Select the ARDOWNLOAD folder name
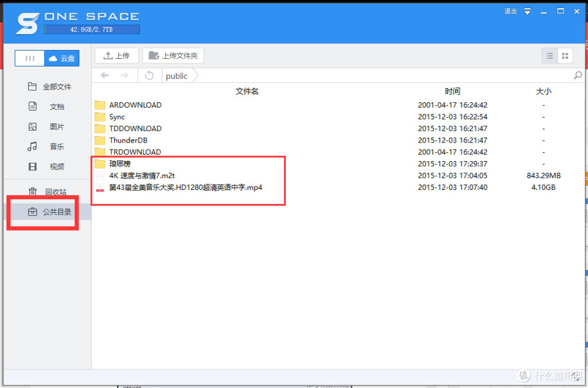 pyautogui.click(x=136, y=105)
